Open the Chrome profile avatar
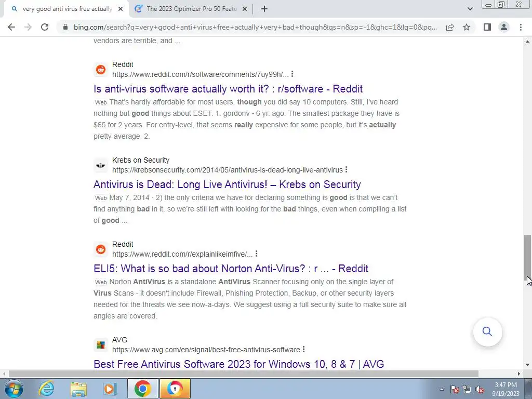The height and width of the screenshot is (399, 532). [504, 27]
